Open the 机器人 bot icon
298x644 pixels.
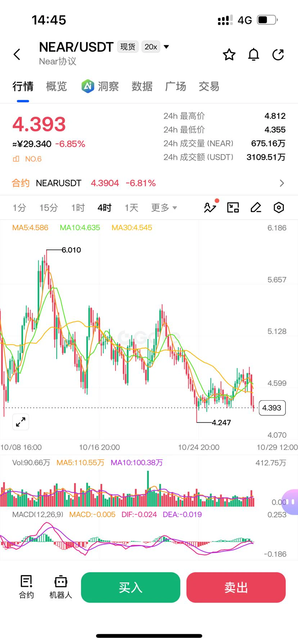click(x=60, y=587)
